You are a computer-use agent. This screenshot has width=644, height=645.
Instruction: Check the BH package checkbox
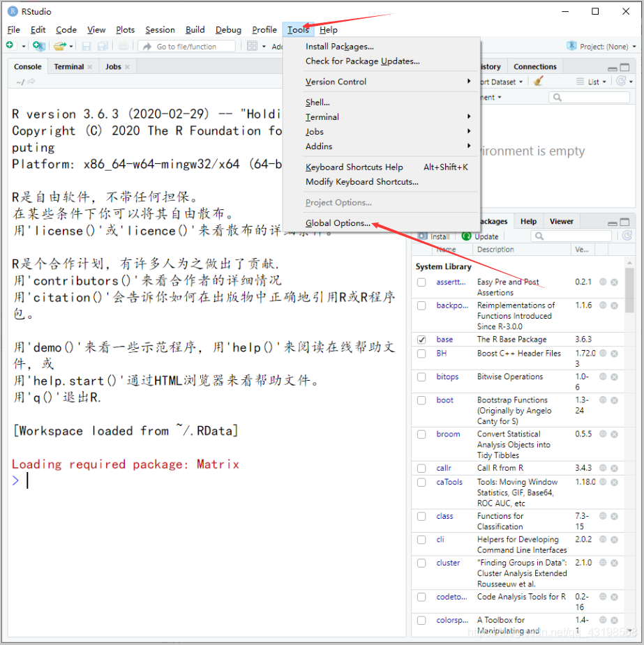pos(421,354)
